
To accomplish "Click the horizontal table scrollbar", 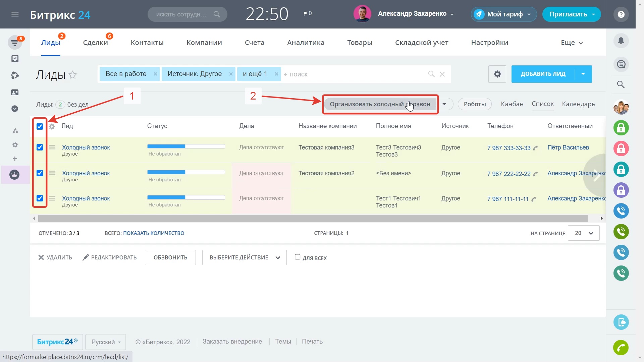I will [x=313, y=219].
